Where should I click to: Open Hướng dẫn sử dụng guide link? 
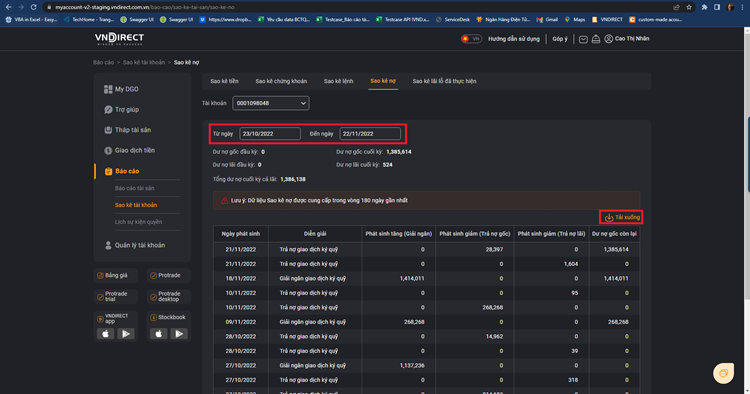click(x=514, y=39)
